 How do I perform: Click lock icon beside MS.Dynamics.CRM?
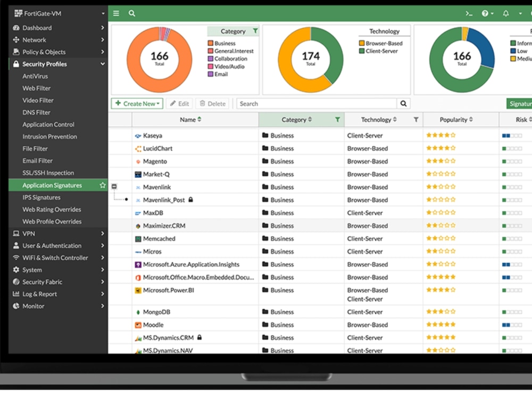click(199, 337)
